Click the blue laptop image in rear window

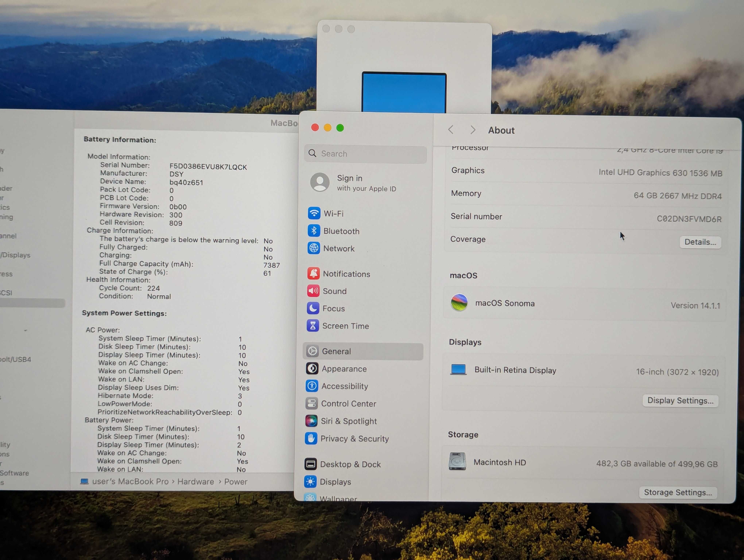tap(404, 92)
